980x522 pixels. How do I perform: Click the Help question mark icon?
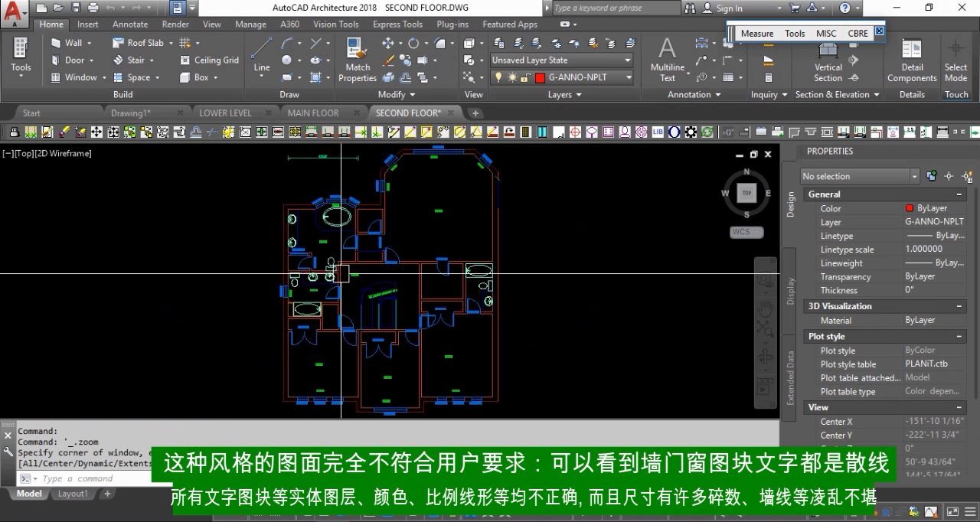844,8
